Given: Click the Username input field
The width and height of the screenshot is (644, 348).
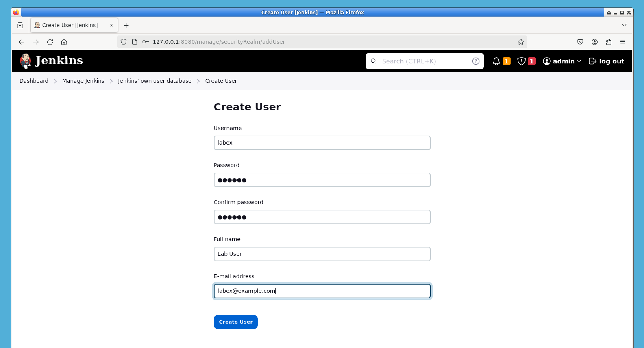Looking at the screenshot, I should point(322,143).
